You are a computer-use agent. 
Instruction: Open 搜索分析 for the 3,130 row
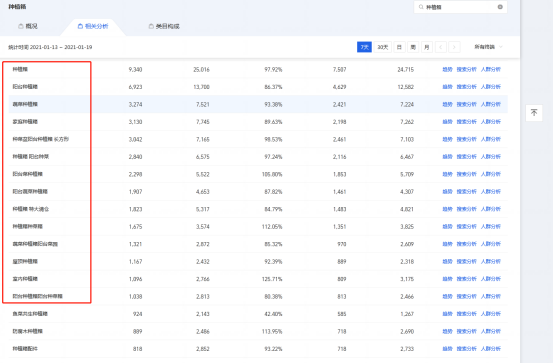pos(466,122)
